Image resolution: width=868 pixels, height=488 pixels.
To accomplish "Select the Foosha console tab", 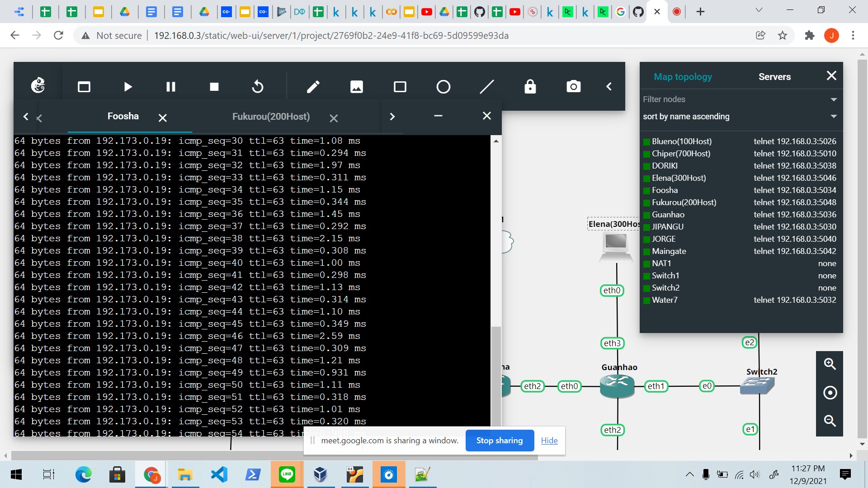I will pos(123,116).
